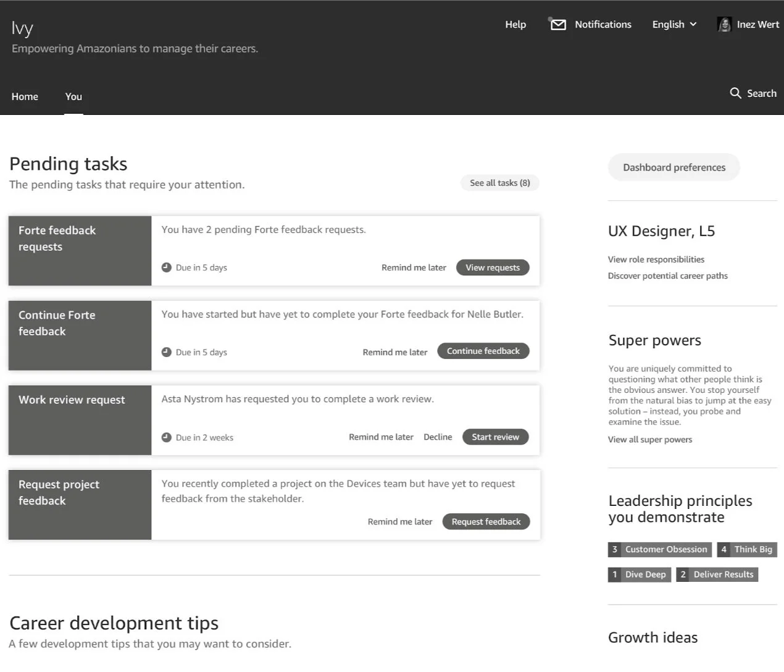The width and height of the screenshot is (784, 672).
Task: Click clock icon on Continue Forte feedback card
Action: 166,352
